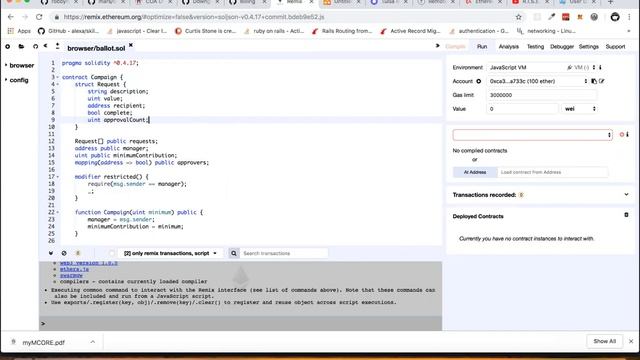Click the red circle icon beside contract selector

click(x=622, y=134)
